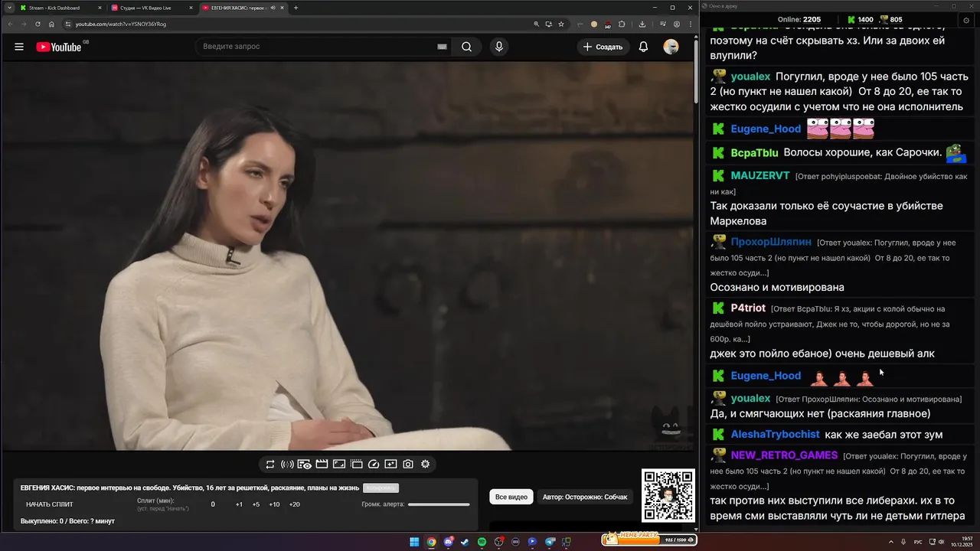Viewport: 980px width, 551px height.
Task: Click the AleshaTrybochist username in chat
Action: 775,434
